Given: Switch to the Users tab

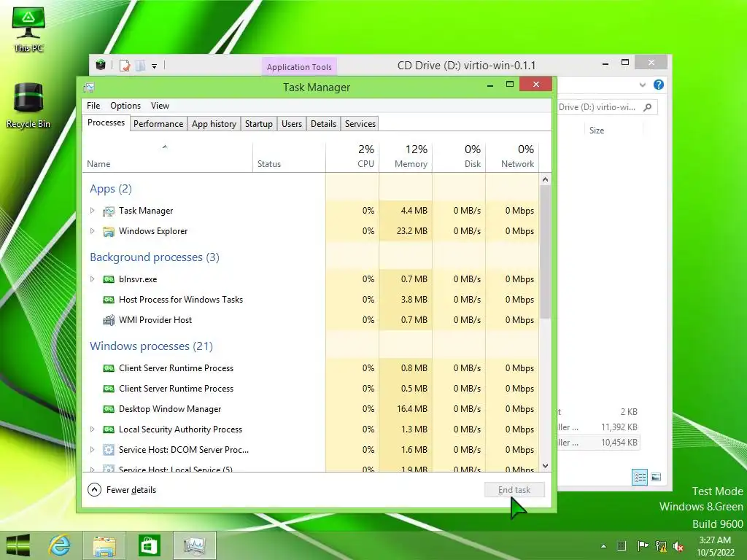Looking at the screenshot, I should [x=292, y=124].
